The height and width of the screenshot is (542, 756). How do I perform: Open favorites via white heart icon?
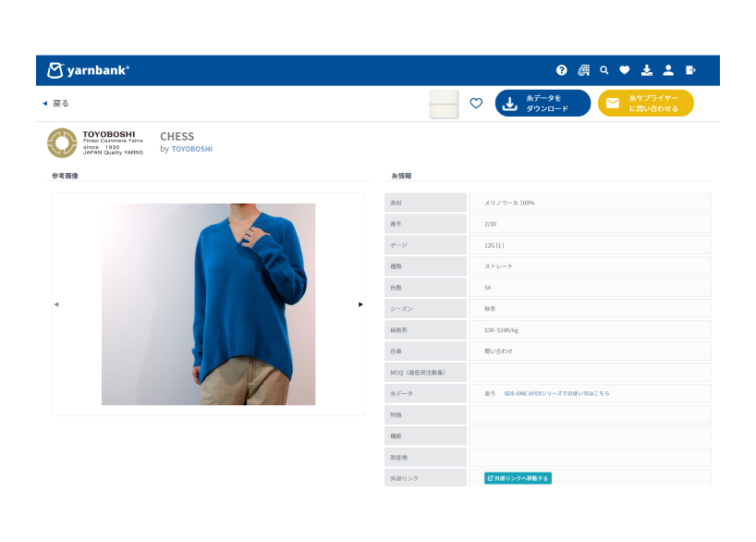(x=625, y=70)
